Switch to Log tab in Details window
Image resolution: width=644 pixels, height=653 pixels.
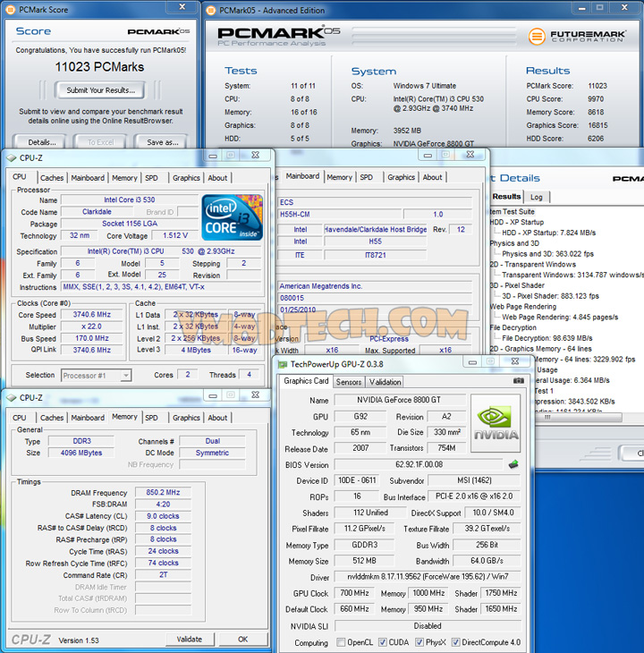536,197
